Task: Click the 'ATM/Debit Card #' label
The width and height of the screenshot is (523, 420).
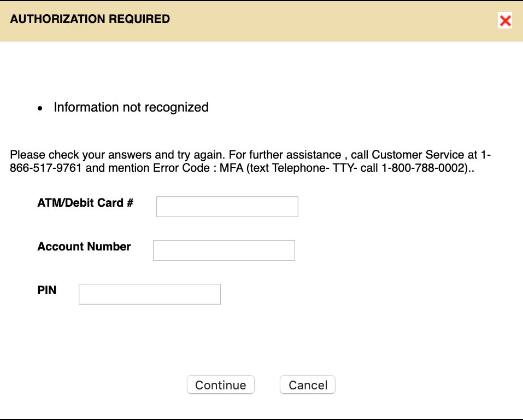Action: (85, 203)
